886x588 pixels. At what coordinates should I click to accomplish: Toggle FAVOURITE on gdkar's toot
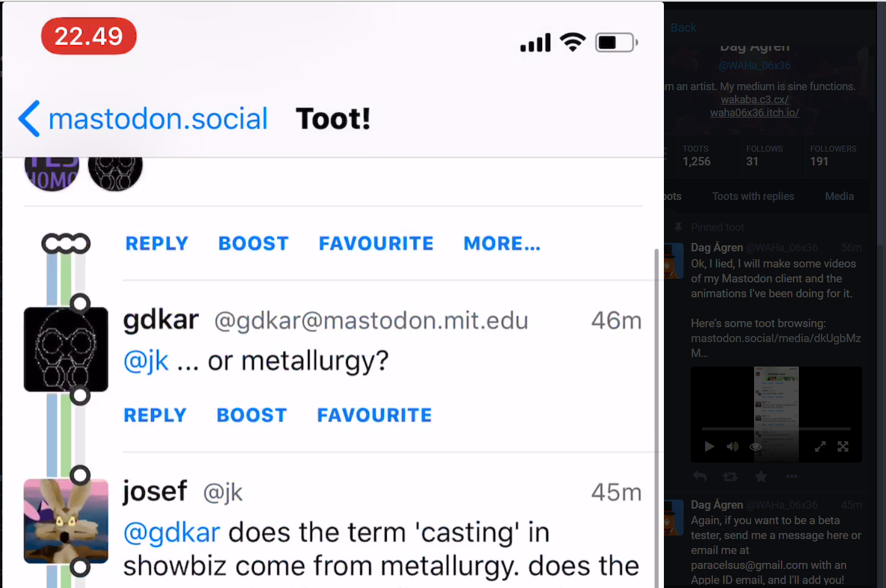coord(374,415)
